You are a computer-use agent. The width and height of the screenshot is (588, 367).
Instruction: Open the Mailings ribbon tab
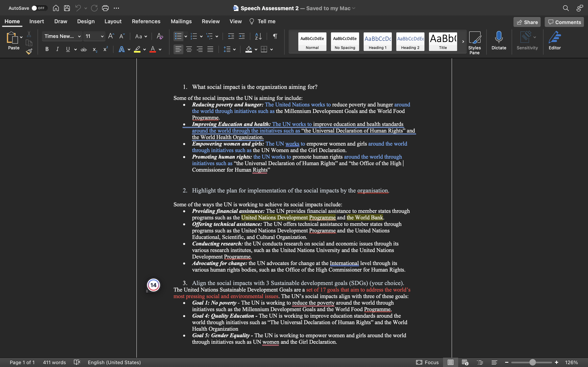181,21
